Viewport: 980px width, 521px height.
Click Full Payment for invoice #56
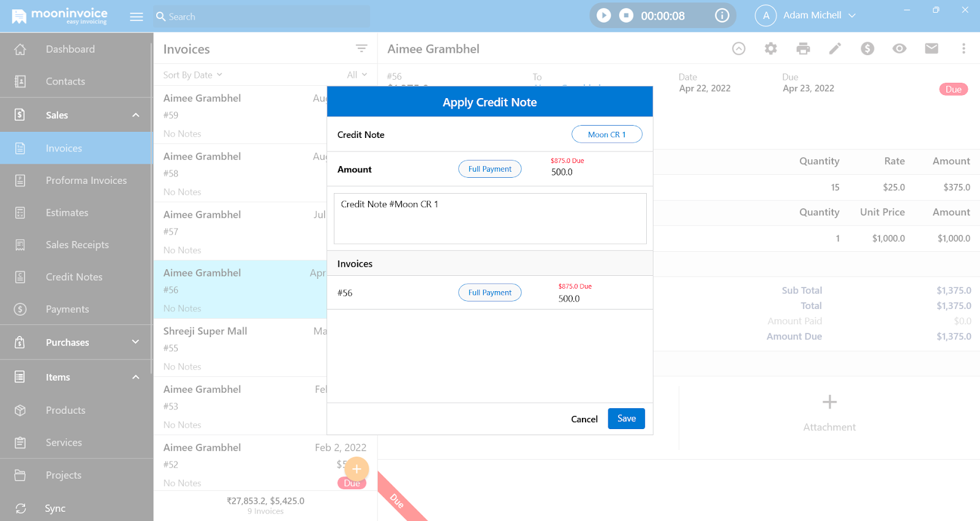click(x=490, y=292)
